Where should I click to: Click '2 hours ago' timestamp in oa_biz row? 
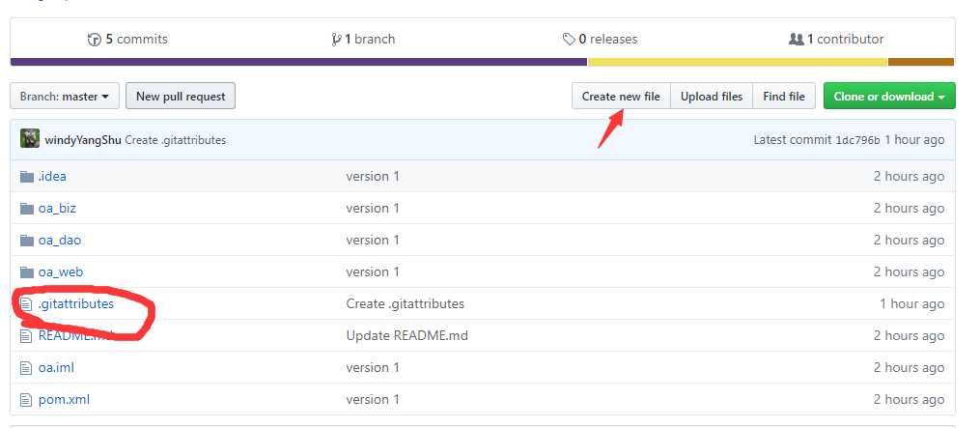[909, 209]
